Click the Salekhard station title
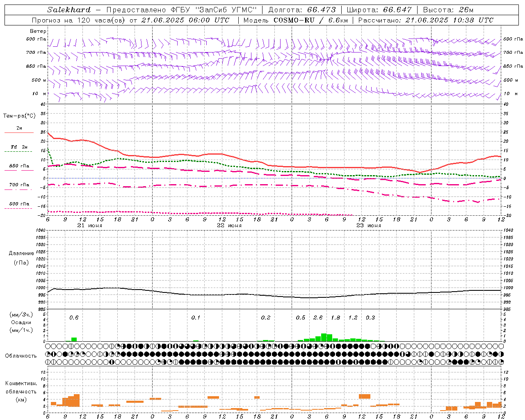525x420 pixels. coord(68,10)
